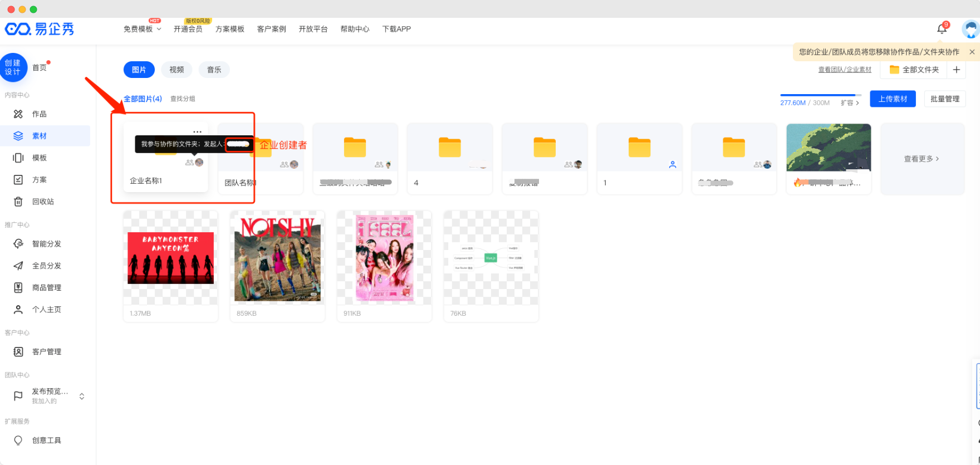Open 方案模板 in the top menu
The image size is (980, 465).
coord(230,29)
